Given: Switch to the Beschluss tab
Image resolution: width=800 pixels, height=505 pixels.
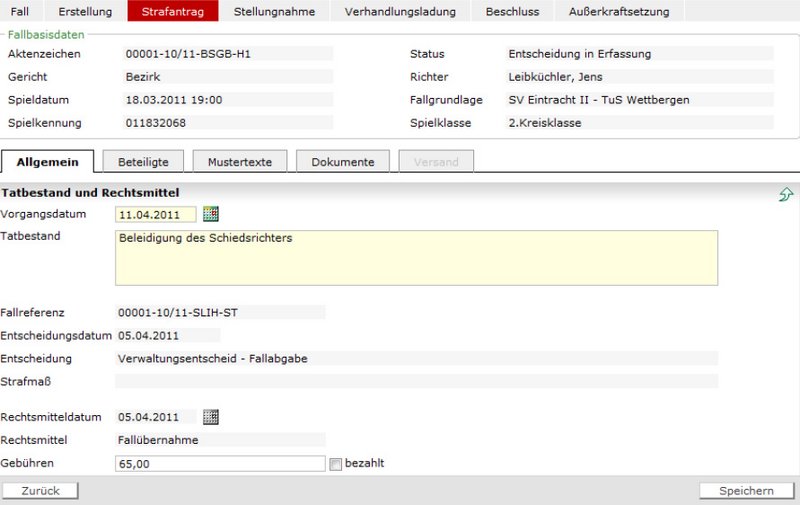Looking at the screenshot, I should coord(510,11).
